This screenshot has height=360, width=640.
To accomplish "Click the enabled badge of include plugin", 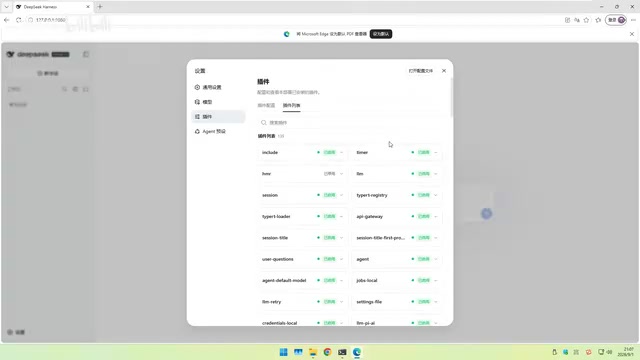I will pyautogui.click(x=329, y=152).
